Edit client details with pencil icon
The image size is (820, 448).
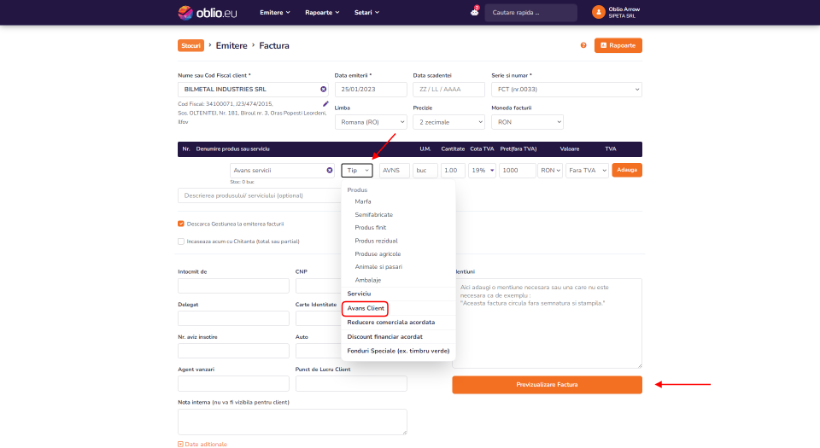click(325, 103)
